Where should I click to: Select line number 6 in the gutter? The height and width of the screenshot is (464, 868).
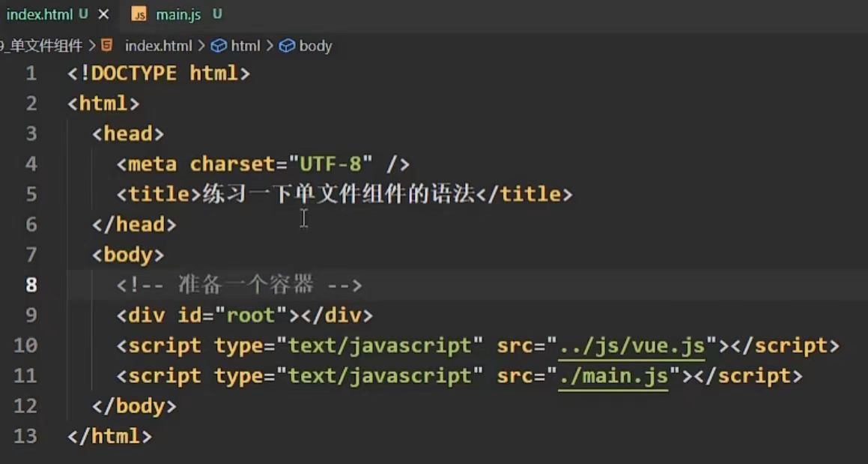tap(31, 225)
